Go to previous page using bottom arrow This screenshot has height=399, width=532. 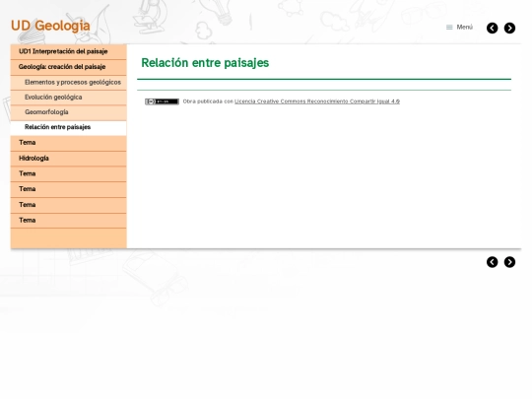pyautogui.click(x=492, y=262)
